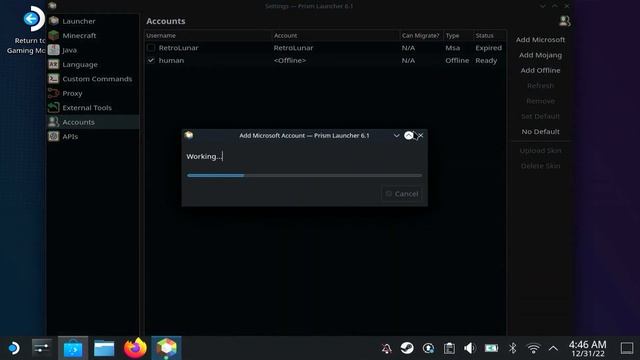Click the Language sidebar icon
This screenshot has width=640, height=360.
pyautogui.click(x=53, y=64)
